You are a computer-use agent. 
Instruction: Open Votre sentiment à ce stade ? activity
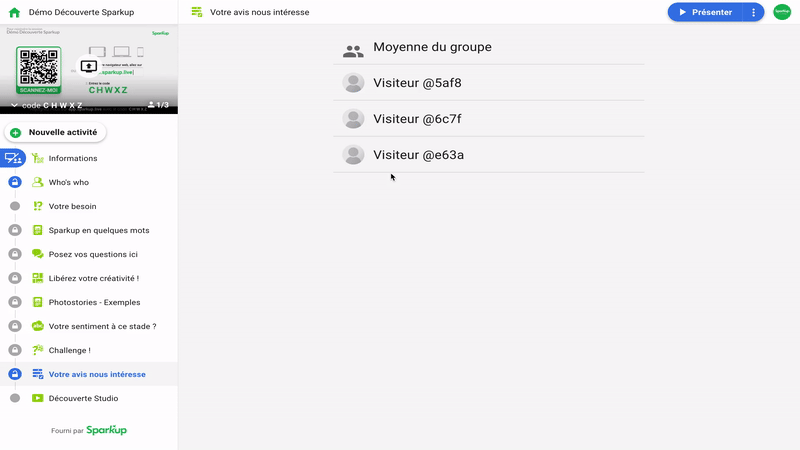(x=103, y=326)
